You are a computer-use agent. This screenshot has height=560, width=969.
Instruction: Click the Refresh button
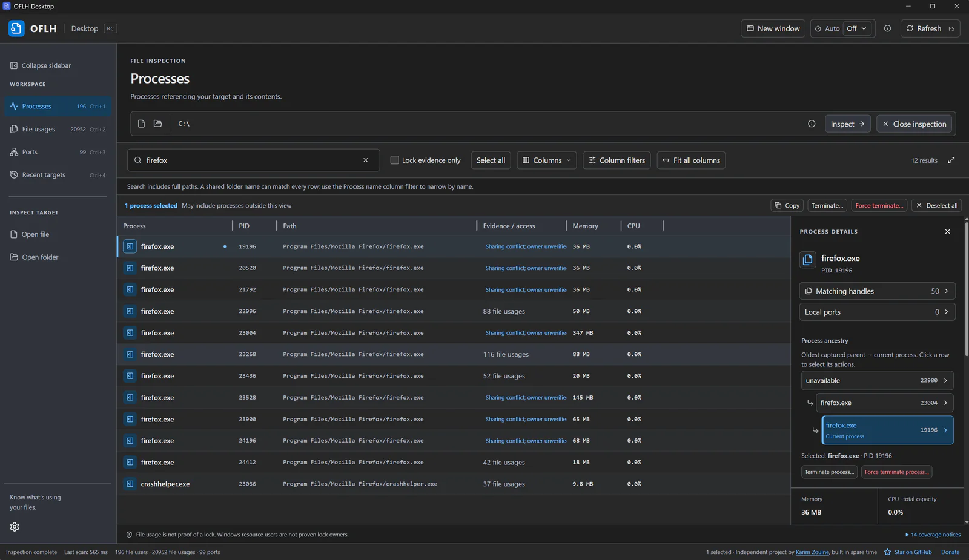click(930, 28)
